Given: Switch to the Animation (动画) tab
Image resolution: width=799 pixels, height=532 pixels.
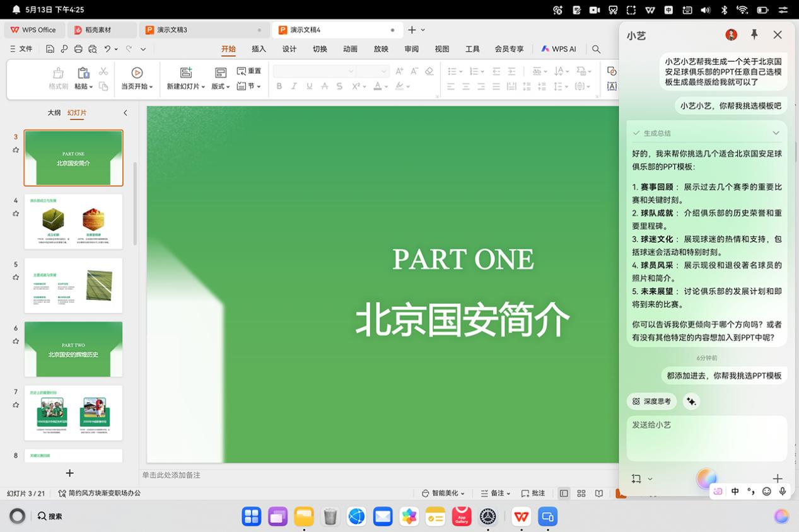Looking at the screenshot, I should pos(350,49).
